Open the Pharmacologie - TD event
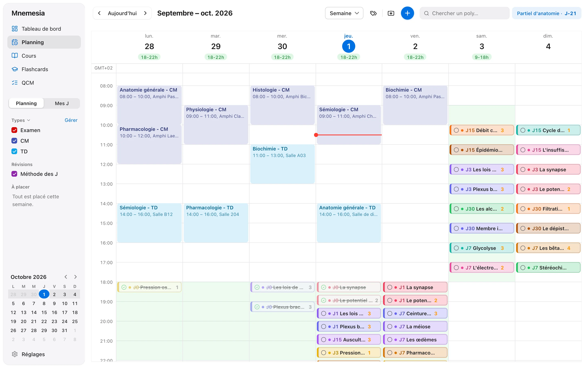The image size is (588, 368). click(x=216, y=223)
